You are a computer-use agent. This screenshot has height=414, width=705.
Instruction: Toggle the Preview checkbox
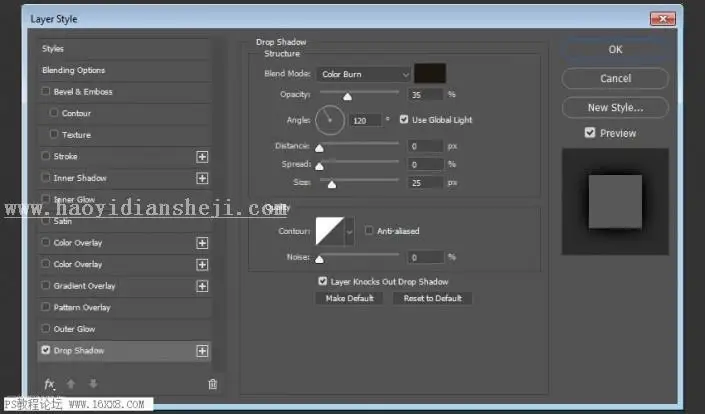[590, 133]
